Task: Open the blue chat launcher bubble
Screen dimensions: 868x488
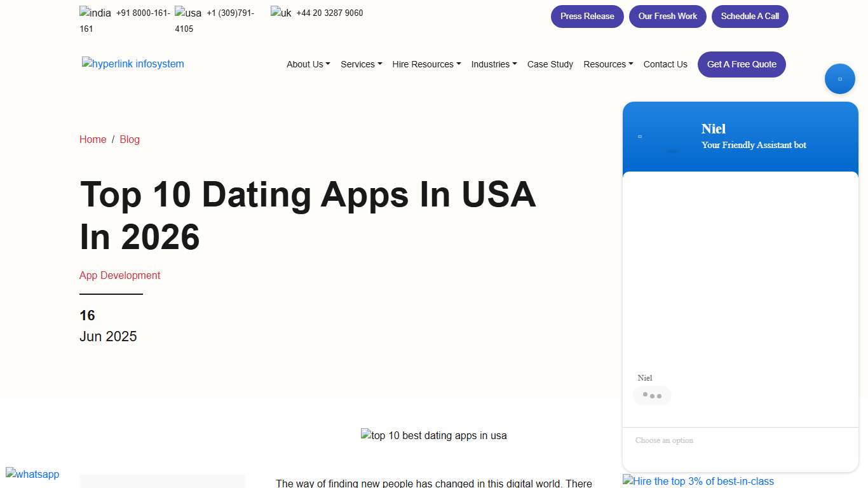Action: click(840, 78)
